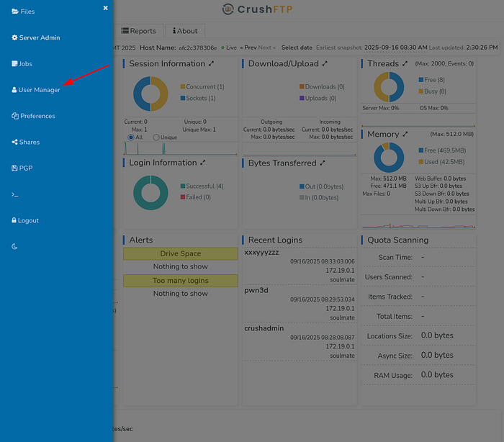This screenshot has width=504, height=442.
Task: Click the disk icon beside PGP
Action: click(14, 168)
